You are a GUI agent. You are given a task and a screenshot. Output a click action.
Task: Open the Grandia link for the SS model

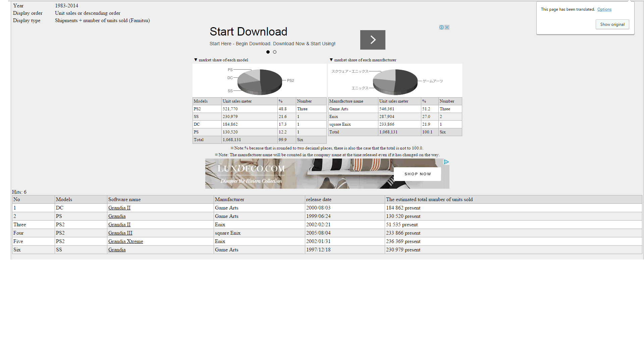pyautogui.click(x=117, y=250)
